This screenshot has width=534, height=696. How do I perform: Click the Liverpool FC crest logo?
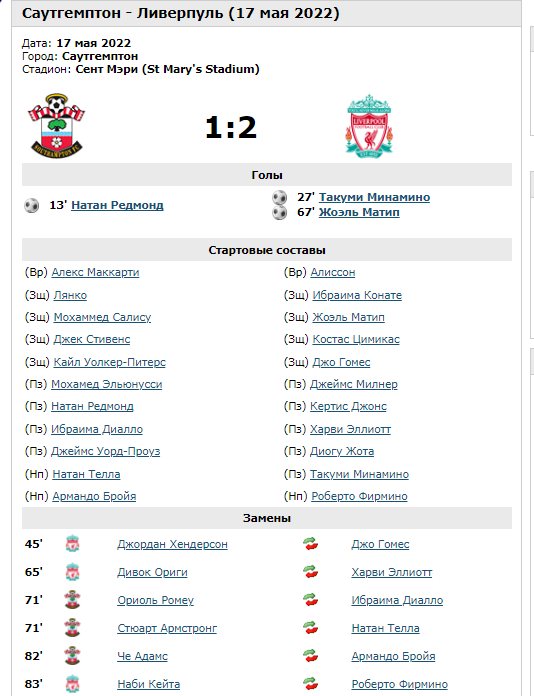click(x=369, y=125)
